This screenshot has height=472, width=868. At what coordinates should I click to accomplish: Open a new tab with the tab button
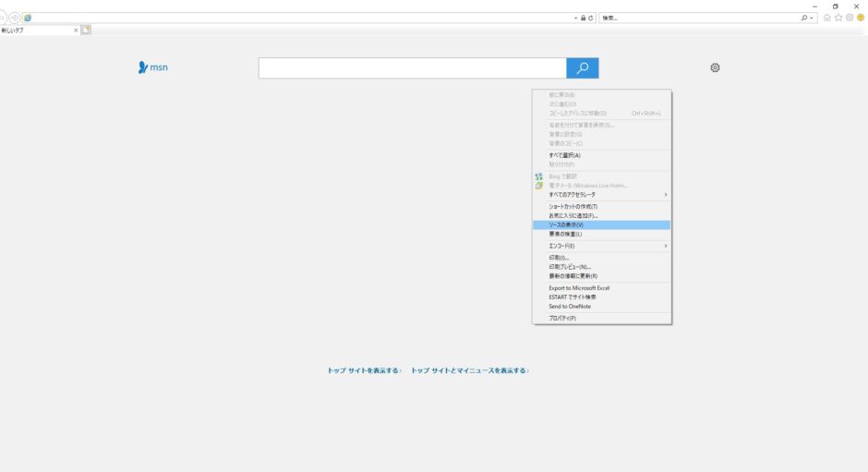point(86,30)
